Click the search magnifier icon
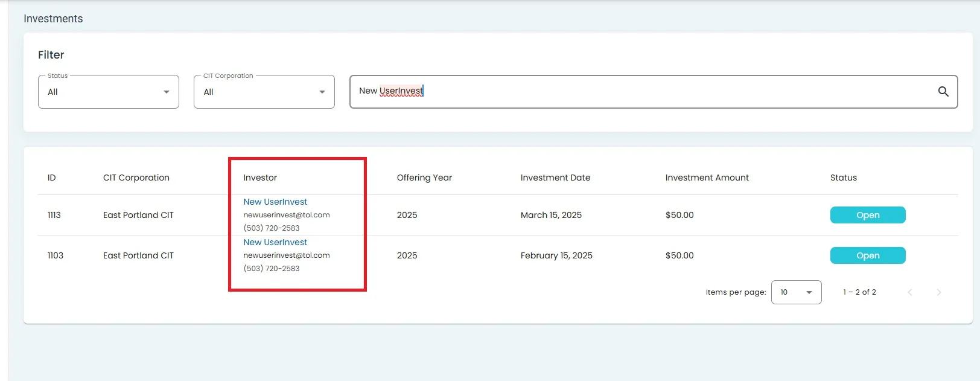The width and height of the screenshot is (980, 381). point(943,92)
